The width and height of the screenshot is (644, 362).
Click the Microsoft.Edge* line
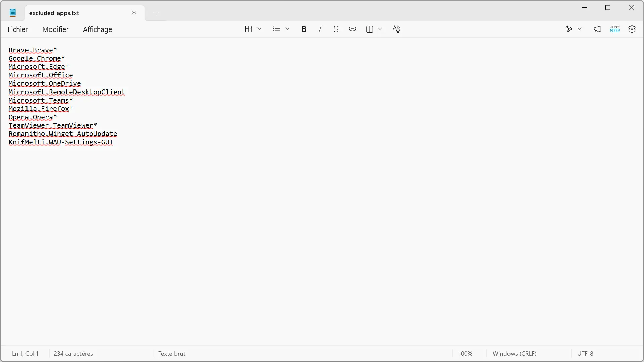click(x=39, y=67)
